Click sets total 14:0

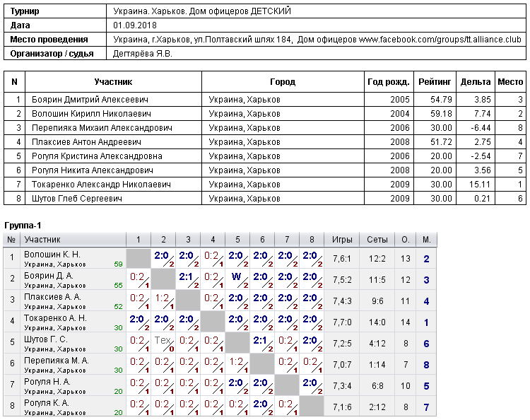click(x=377, y=322)
